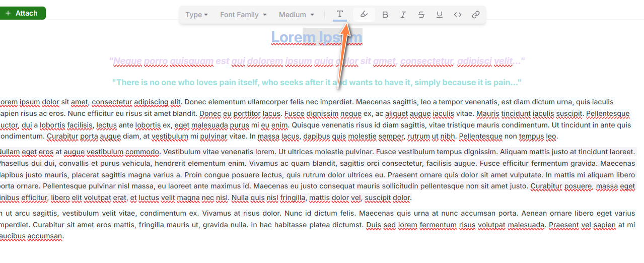Apply italic formatting
644x263 pixels.
(x=403, y=15)
